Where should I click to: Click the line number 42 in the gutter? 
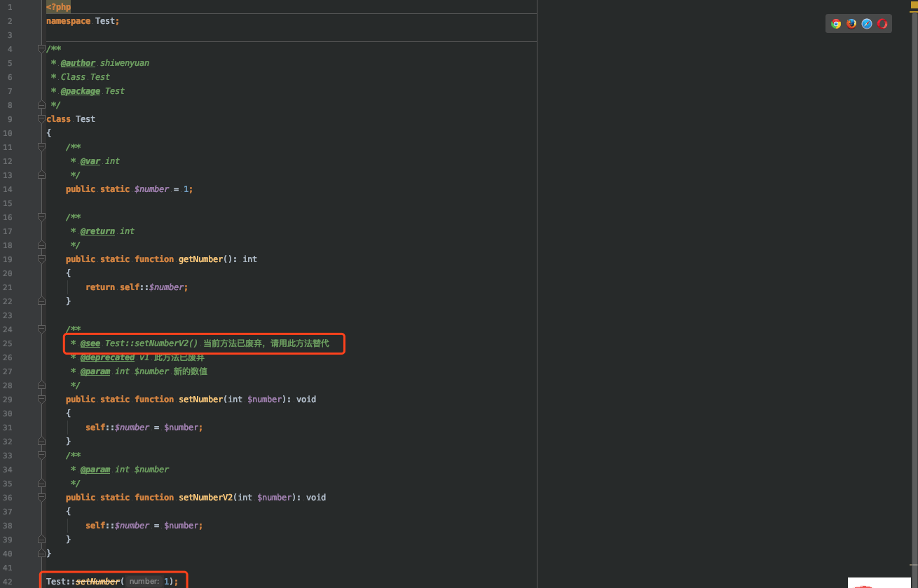coord(8,582)
